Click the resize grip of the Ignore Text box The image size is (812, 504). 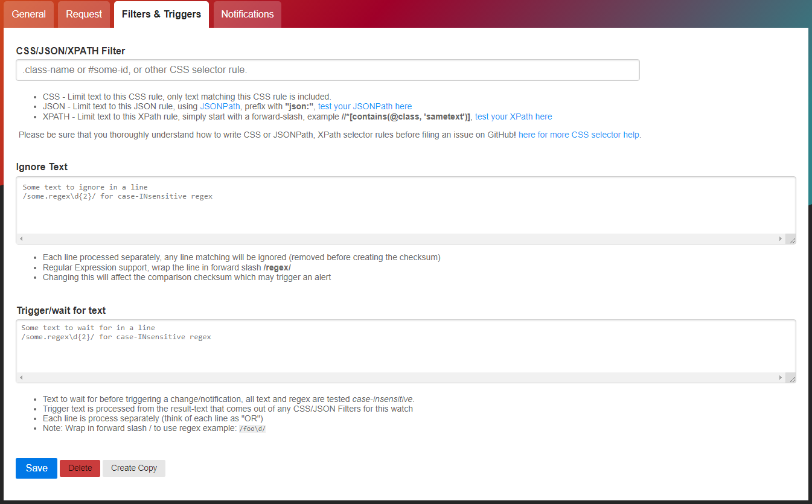coord(792,239)
